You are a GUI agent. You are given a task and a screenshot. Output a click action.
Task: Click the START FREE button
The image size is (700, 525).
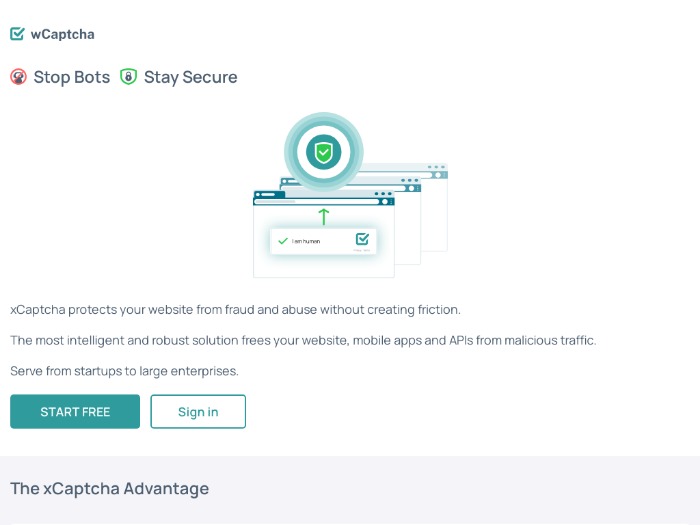click(75, 412)
